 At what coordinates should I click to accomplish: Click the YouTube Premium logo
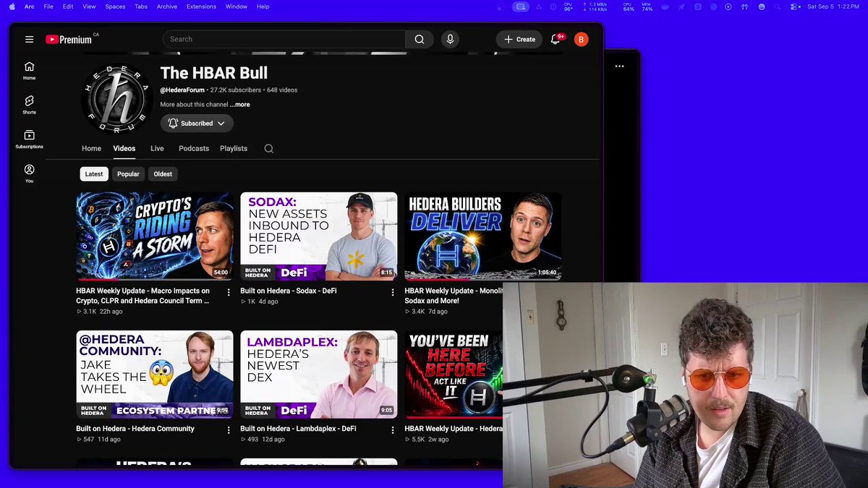[69, 39]
